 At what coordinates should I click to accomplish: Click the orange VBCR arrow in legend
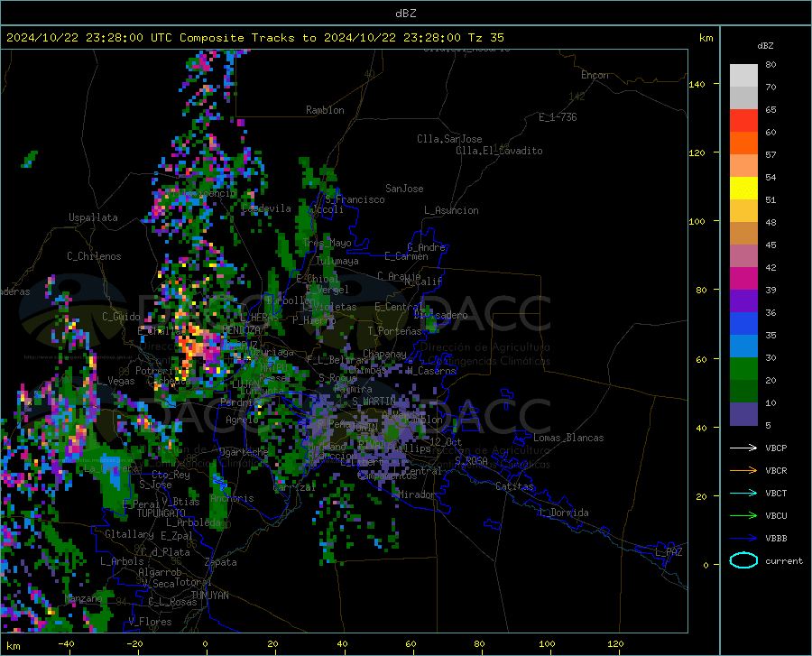pos(743,471)
